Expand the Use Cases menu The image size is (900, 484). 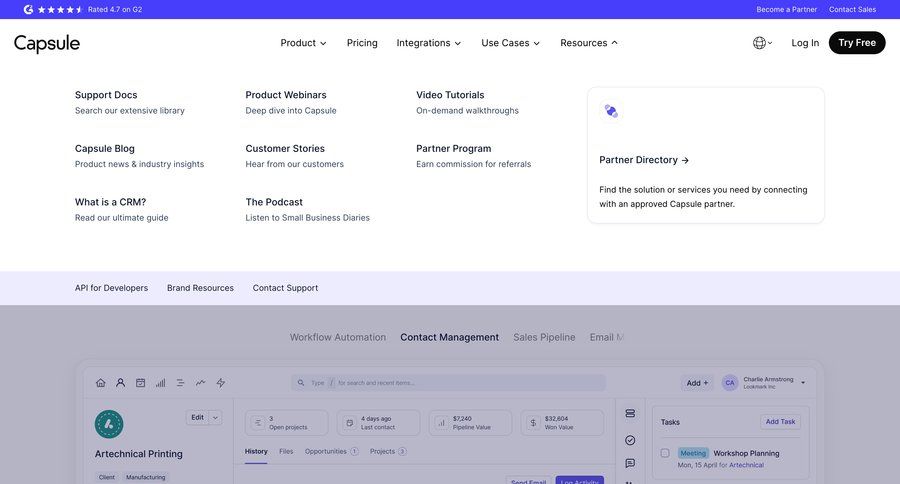[x=510, y=43]
